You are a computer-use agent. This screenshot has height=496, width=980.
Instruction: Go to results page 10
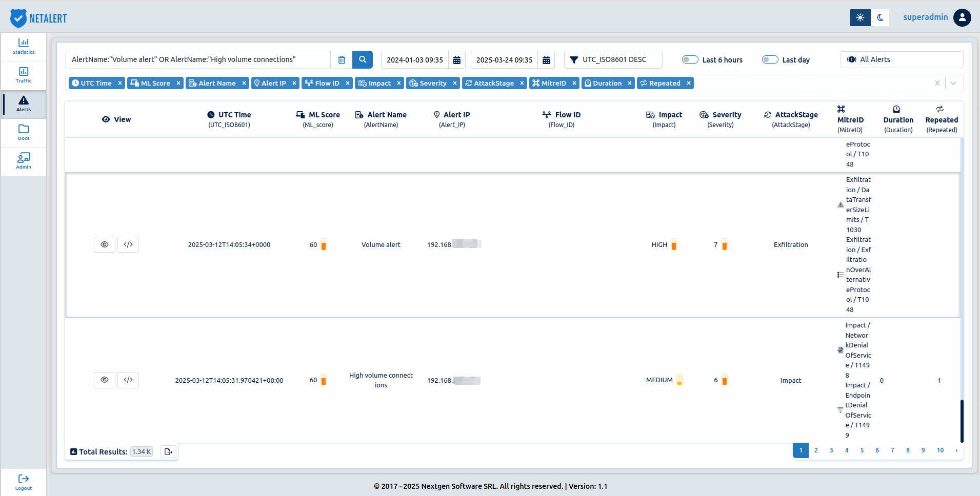pyautogui.click(x=940, y=450)
